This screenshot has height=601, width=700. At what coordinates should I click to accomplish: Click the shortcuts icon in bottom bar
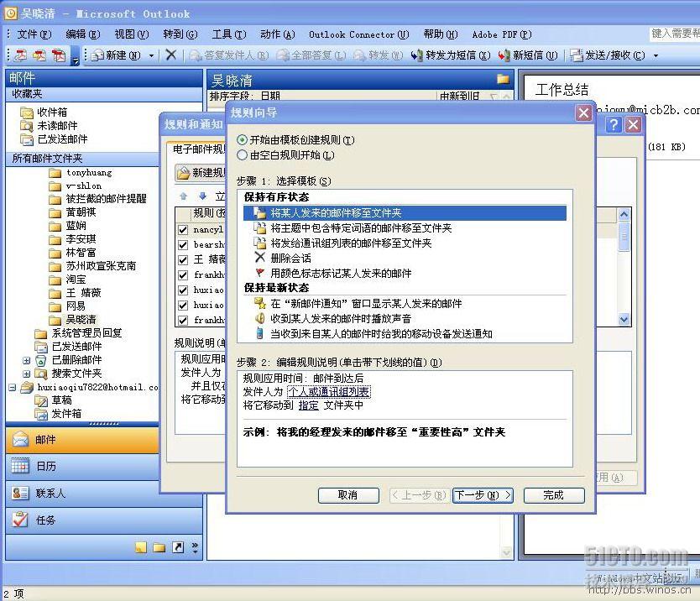point(178,547)
